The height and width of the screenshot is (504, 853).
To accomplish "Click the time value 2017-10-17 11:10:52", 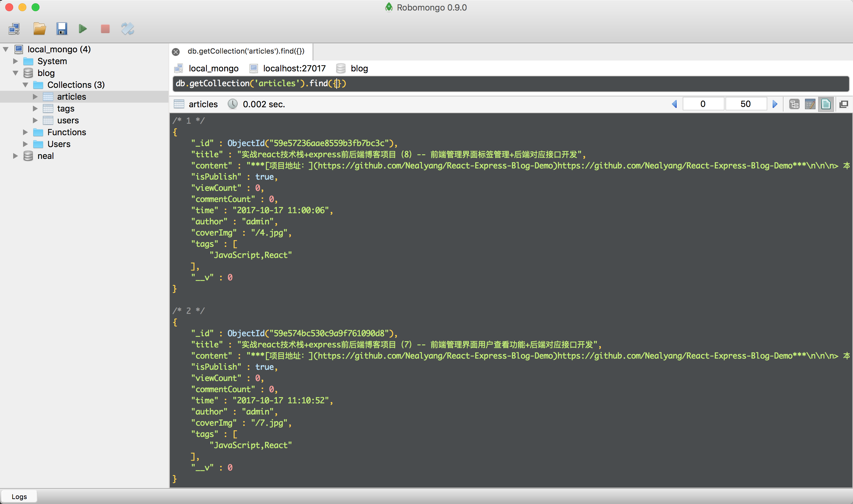I will (x=281, y=401).
